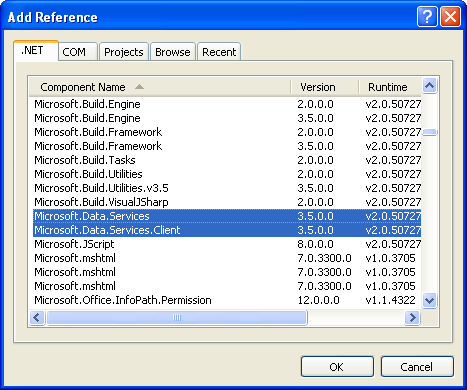Open the Projects tab

(x=124, y=52)
